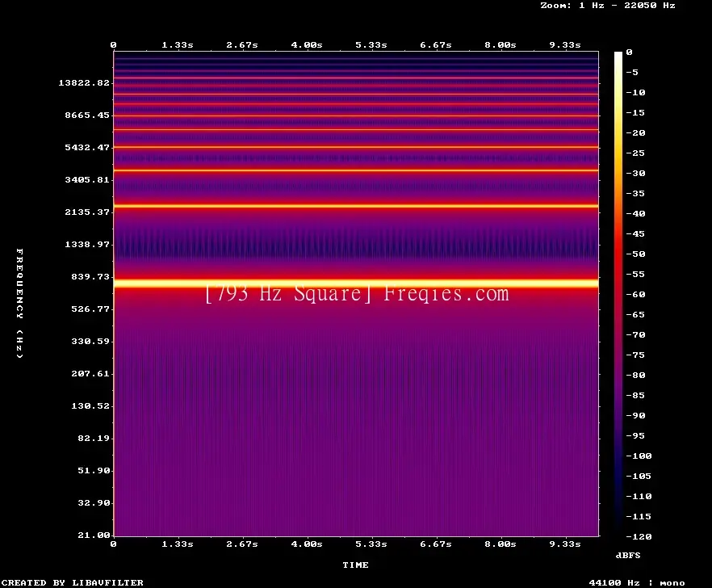Click "1.33s" on the bottom time axis
Image resolution: width=712 pixels, height=588 pixels.
point(178,544)
